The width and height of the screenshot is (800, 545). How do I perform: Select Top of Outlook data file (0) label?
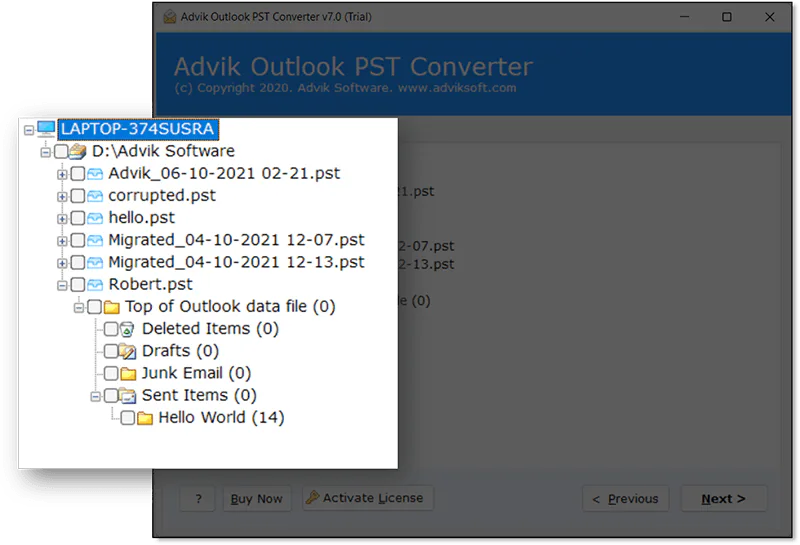(230, 307)
